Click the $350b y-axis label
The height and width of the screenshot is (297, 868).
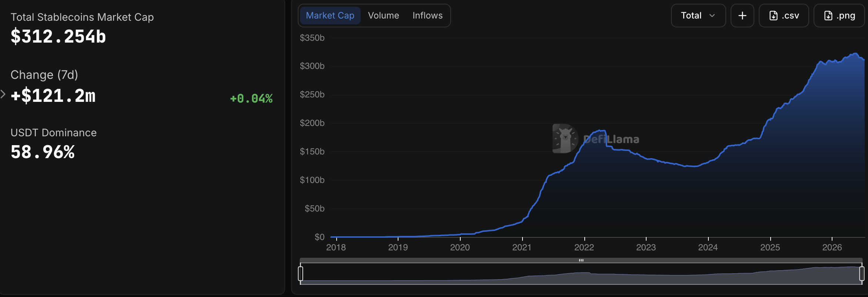coord(312,38)
